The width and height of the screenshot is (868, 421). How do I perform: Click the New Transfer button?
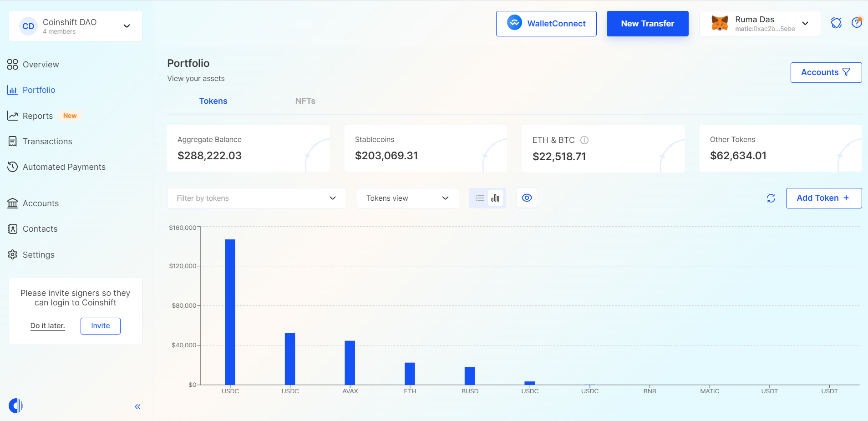click(647, 24)
